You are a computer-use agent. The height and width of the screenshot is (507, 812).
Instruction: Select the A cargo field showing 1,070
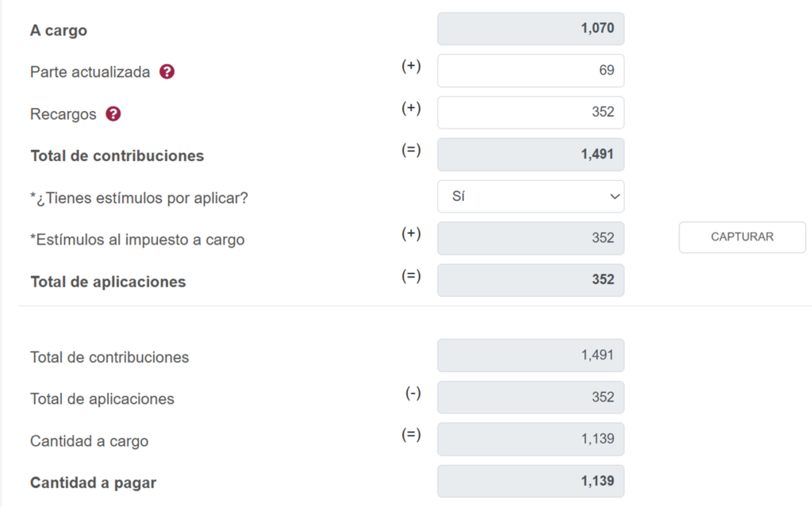[530, 29]
